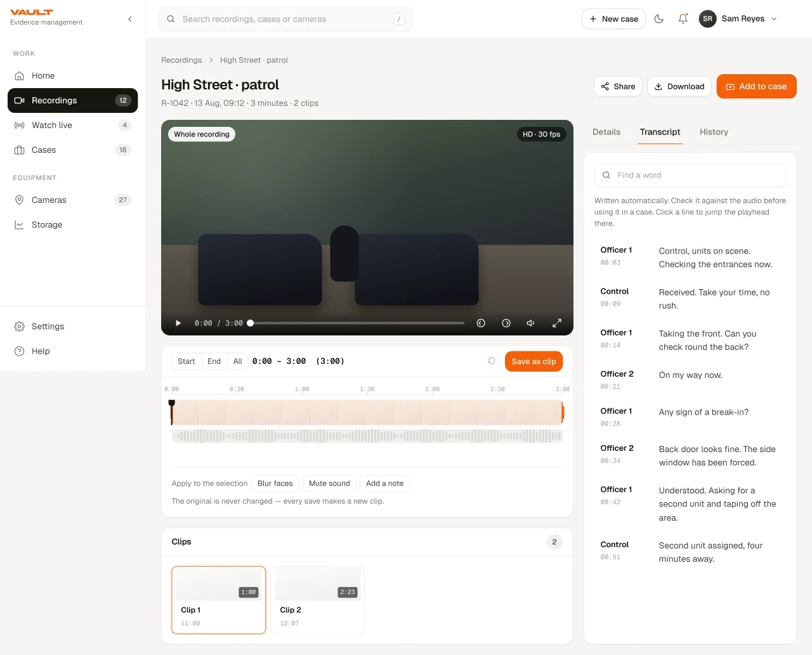Open the Cameras equipment page
The width and height of the screenshot is (812, 655).
point(72,200)
